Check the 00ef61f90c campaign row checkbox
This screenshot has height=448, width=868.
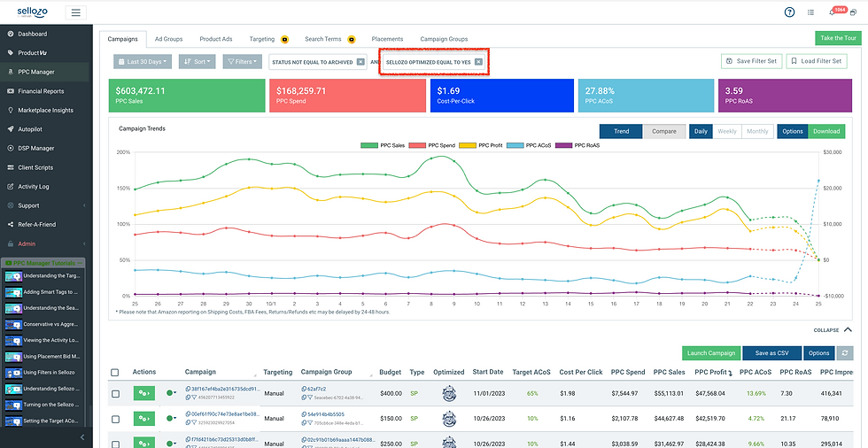(x=115, y=419)
